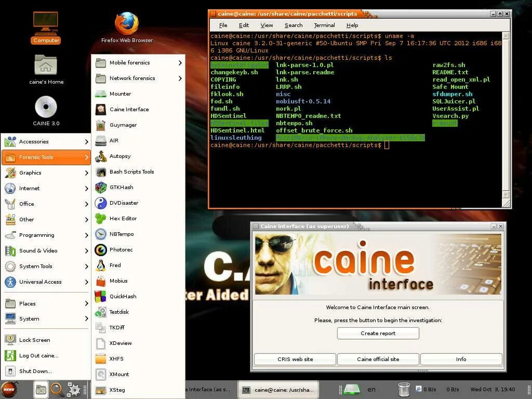Image resolution: width=532 pixels, height=399 pixels.
Task: Open XHFS entry in menu
Action: click(138, 358)
